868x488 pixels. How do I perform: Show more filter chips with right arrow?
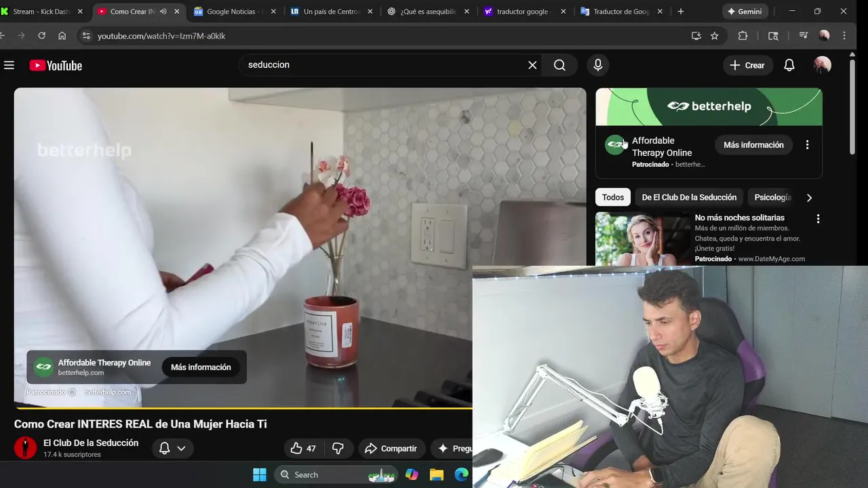coord(809,198)
